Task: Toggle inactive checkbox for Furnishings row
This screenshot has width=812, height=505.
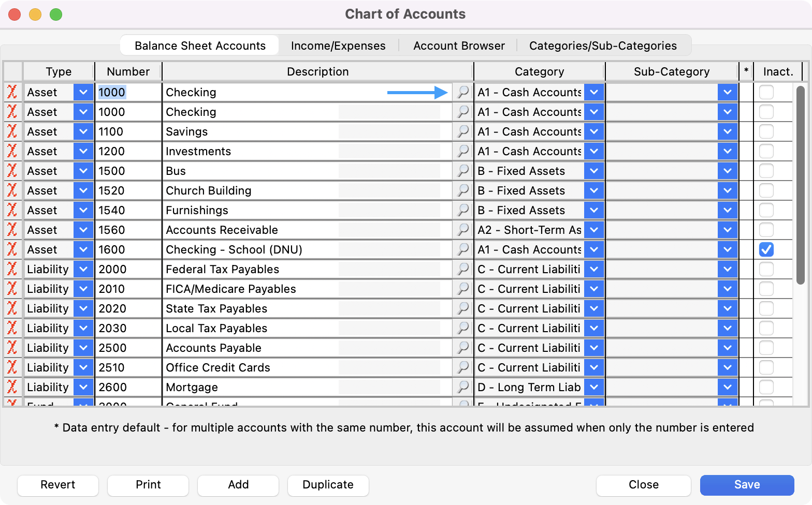Action: (x=766, y=210)
